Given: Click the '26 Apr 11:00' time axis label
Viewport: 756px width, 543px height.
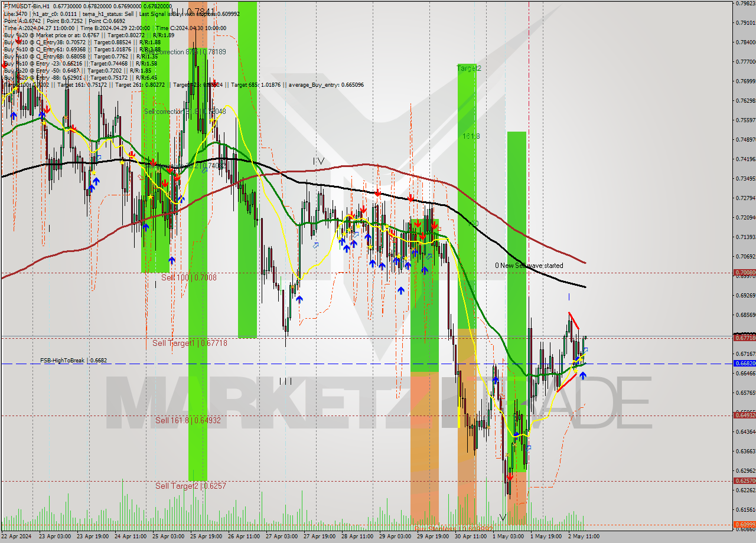Looking at the screenshot, I should coord(244,537).
